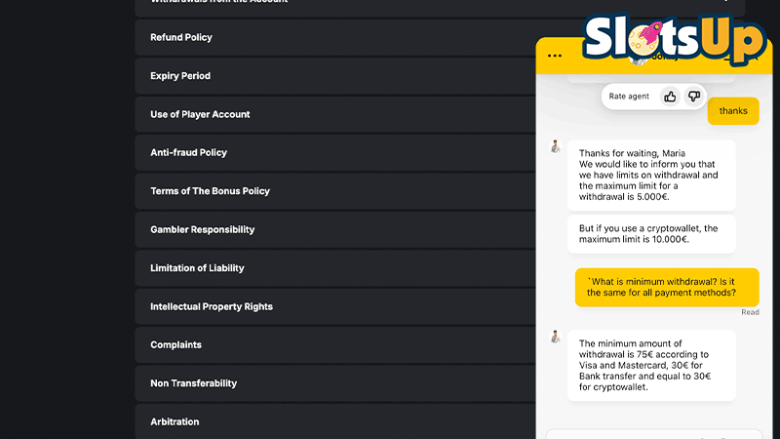
Task: Open the chat options three-dot menu
Action: click(555, 56)
